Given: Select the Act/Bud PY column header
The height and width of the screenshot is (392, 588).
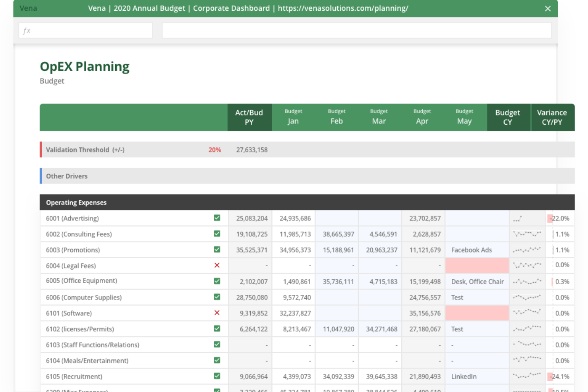Looking at the screenshot, I should pos(249,117).
